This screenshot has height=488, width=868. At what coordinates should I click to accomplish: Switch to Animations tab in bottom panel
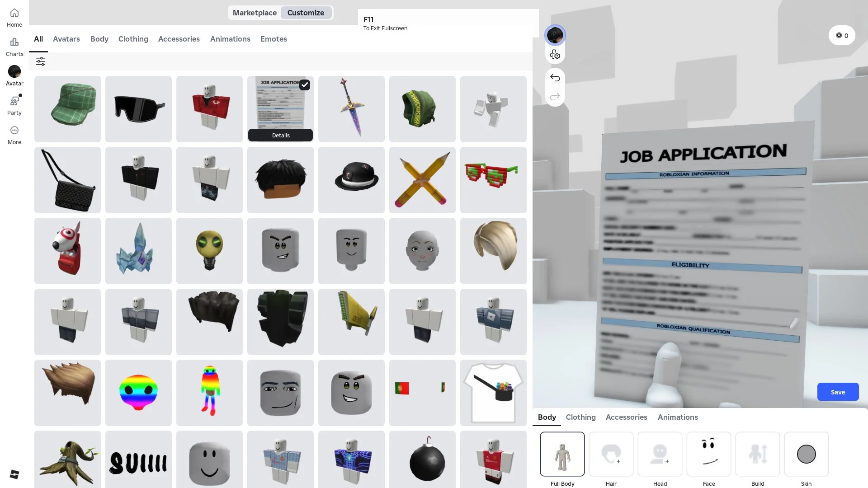[x=677, y=417]
